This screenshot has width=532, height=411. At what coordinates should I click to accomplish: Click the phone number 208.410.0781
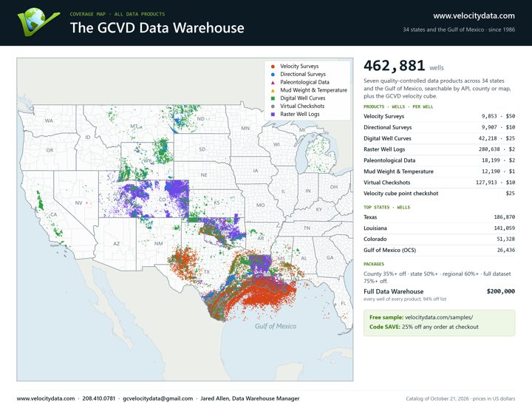[99, 398]
